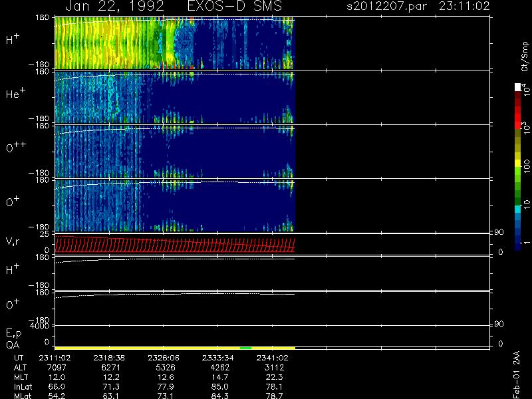The height and width of the screenshot is (399, 532).
Task: Select the MLT value "14.7"
Action: point(220,377)
